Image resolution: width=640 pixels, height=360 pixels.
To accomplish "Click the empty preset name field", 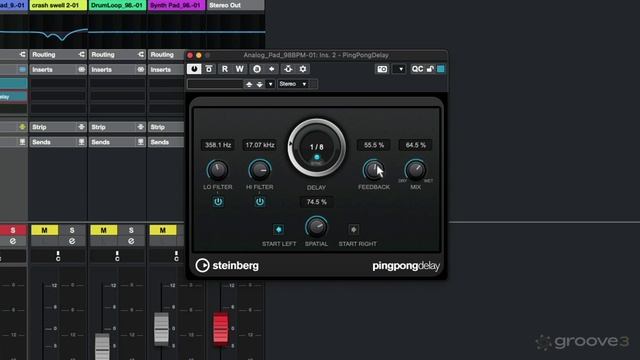I will (215, 84).
